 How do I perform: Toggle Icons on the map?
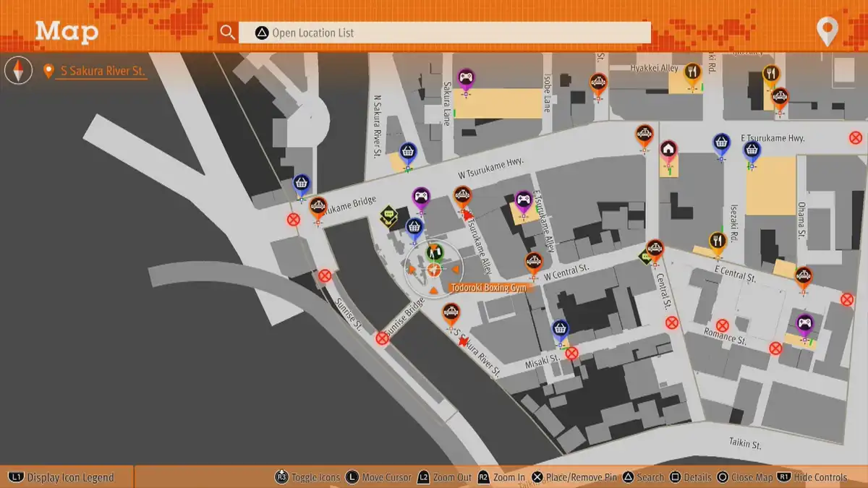tap(307, 477)
